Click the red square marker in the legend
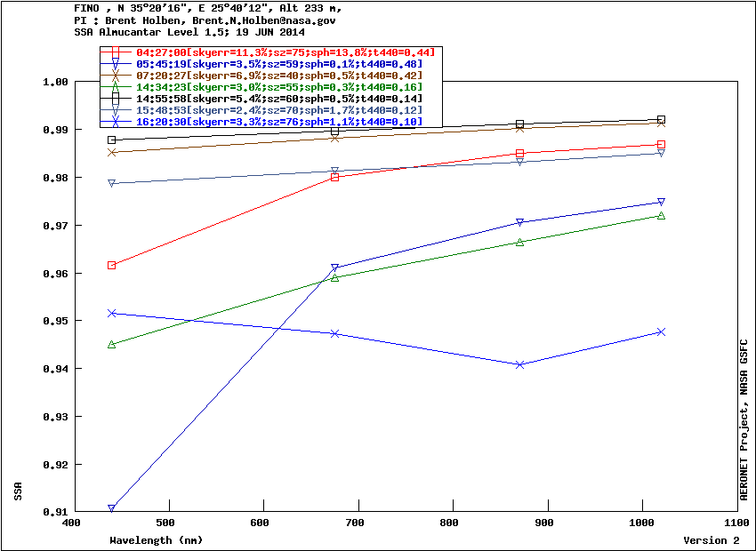The height and width of the screenshot is (551, 756). [116, 53]
